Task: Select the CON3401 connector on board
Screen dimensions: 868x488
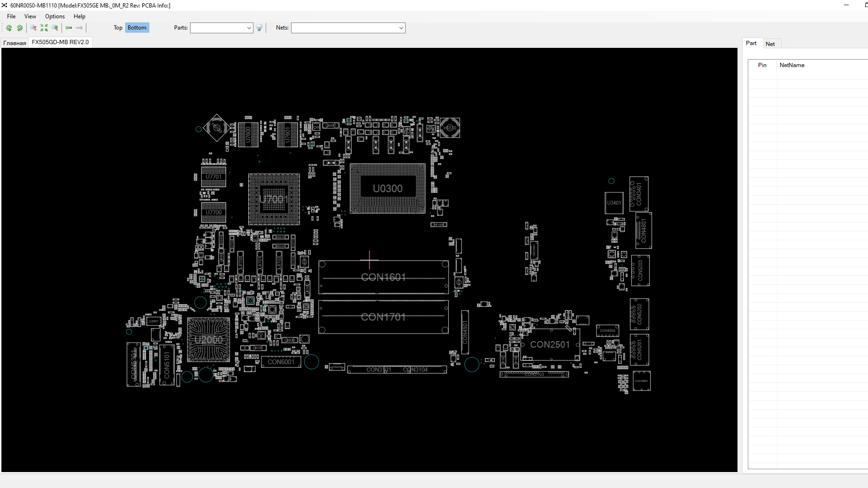Action: pos(639,194)
